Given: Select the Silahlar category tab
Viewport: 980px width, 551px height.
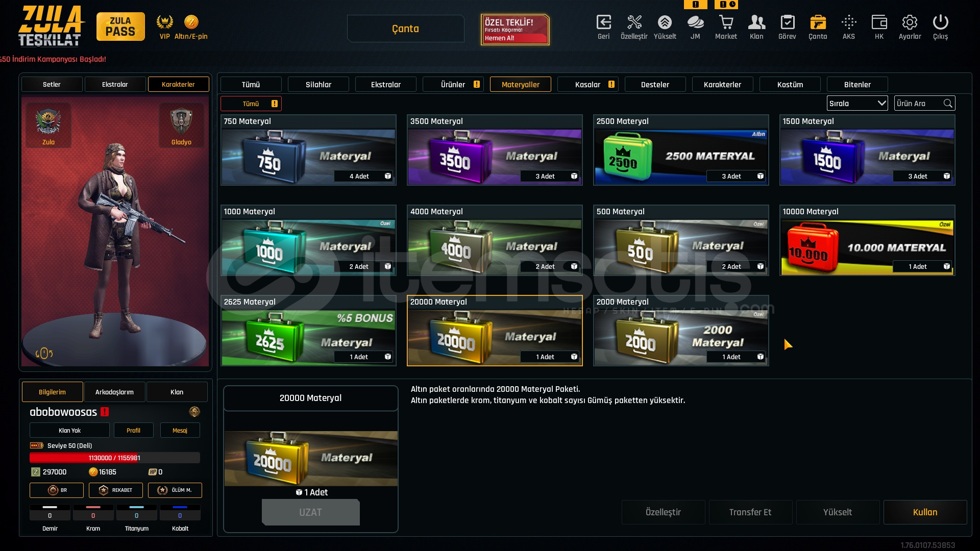Looking at the screenshot, I should click(x=318, y=84).
